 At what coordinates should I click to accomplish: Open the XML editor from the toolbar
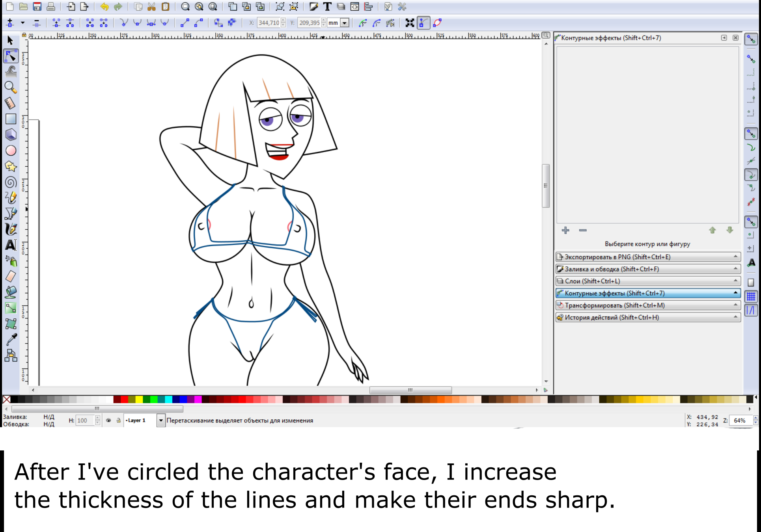(354, 7)
